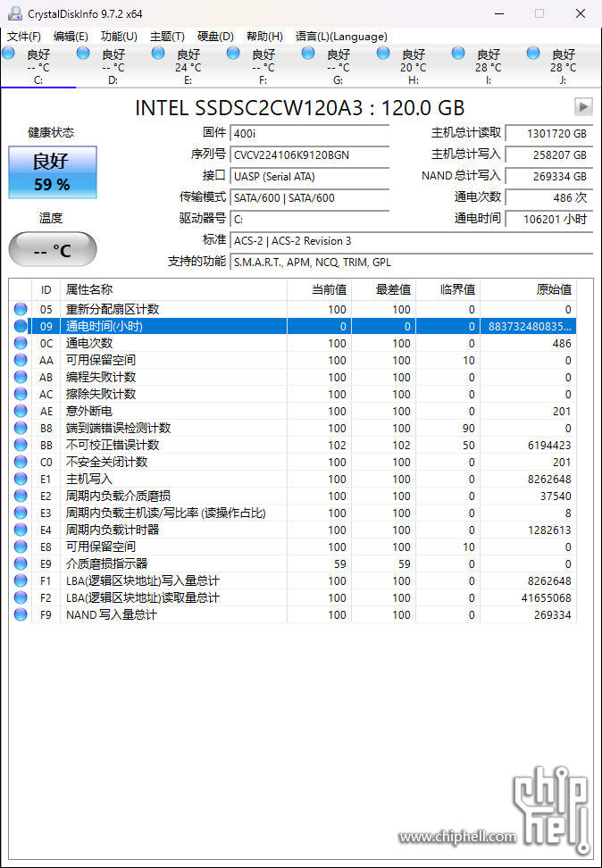Go to next disk with arrow button
This screenshot has width=602, height=868.
click(583, 107)
